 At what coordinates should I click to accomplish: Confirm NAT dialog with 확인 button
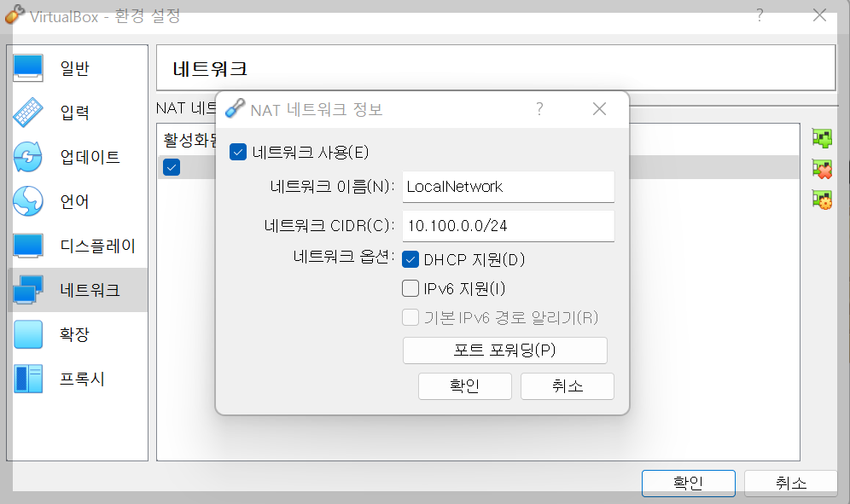[x=464, y=385]
